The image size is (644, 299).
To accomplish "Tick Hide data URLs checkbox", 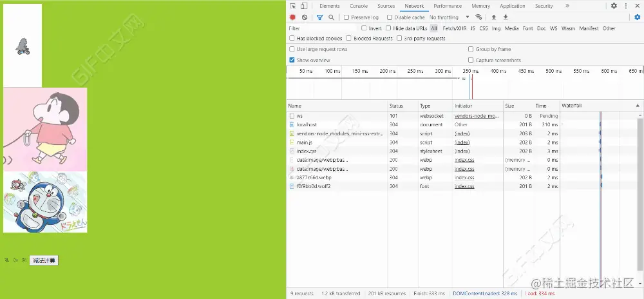I will 388,28.
